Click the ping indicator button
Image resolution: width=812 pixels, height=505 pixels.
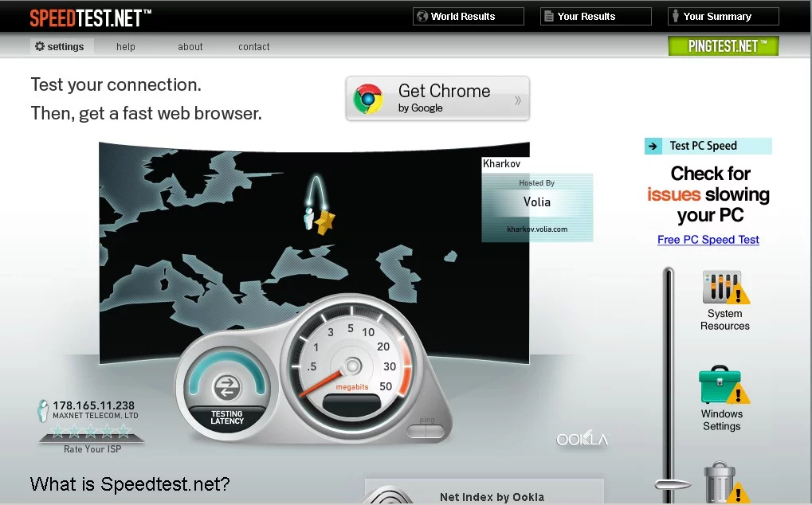[x=426, y=430]
